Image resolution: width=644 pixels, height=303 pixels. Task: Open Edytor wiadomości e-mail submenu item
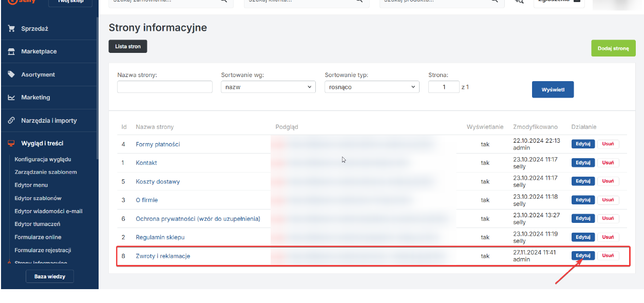click(x=48, y=211)
